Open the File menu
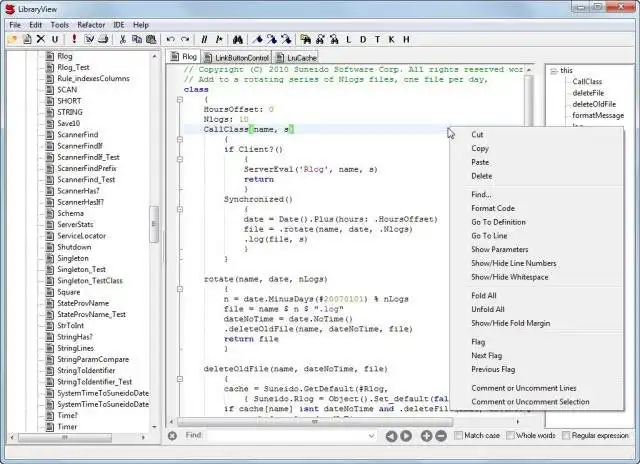 tap(15, 25)
